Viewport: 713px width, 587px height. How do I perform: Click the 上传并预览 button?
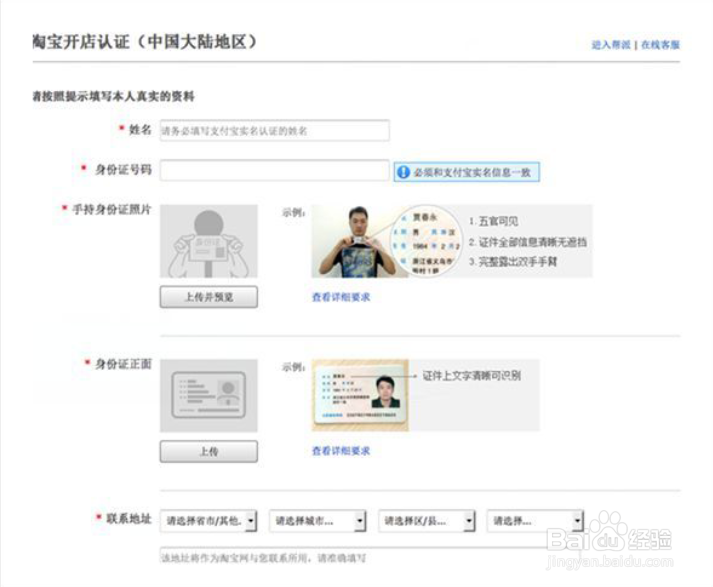pos(209,297)
